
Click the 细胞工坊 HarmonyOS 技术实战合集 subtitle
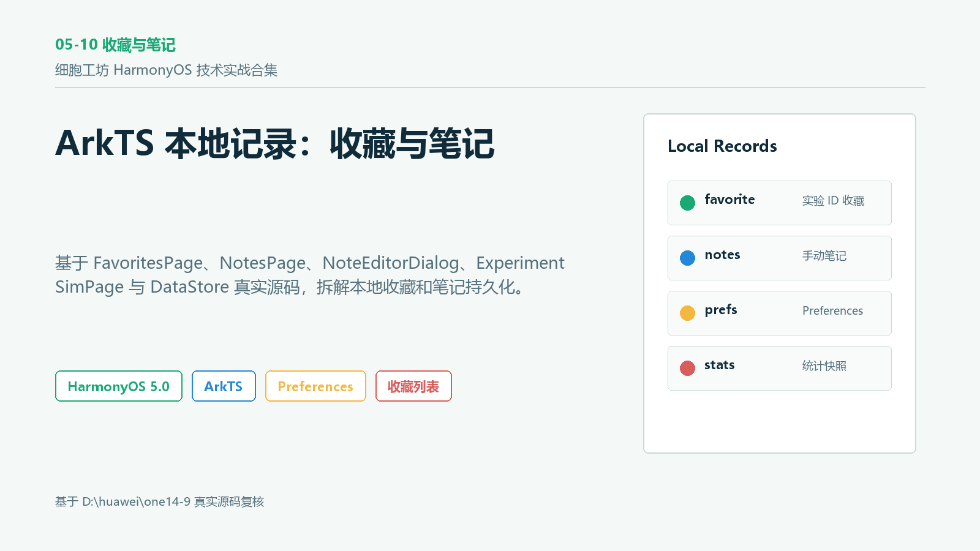tap(166, 70)
